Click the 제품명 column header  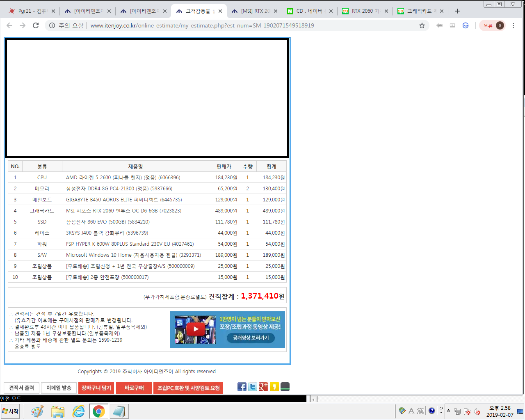[x=135, y=167]
